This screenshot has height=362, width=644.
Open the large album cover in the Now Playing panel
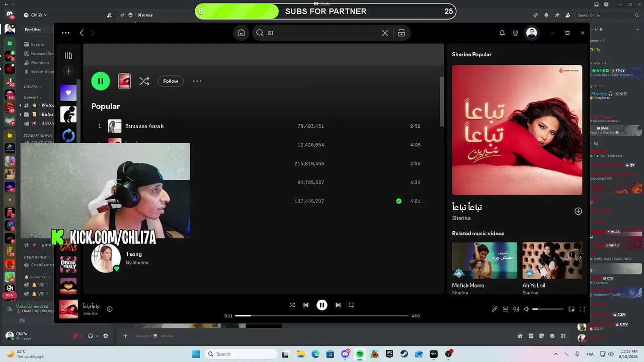[517, 130]
